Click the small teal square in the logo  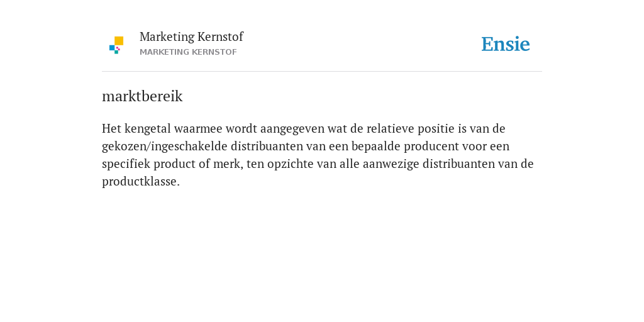[116, 52]
